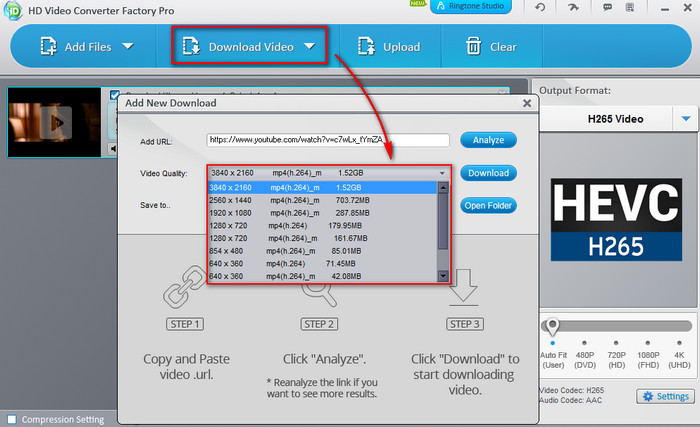Close the HD Video Converter window
This screenshot has width=700, height=427.
click(688, 8)
